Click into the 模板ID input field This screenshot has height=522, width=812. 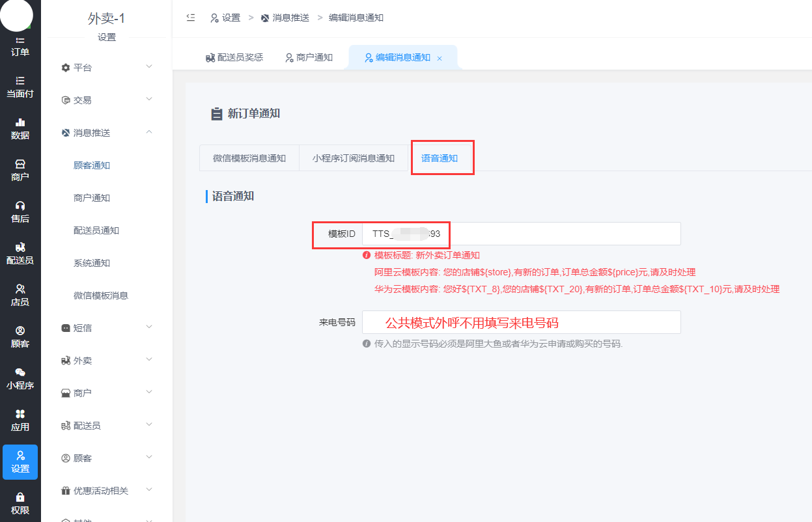[x=522, y=234]
